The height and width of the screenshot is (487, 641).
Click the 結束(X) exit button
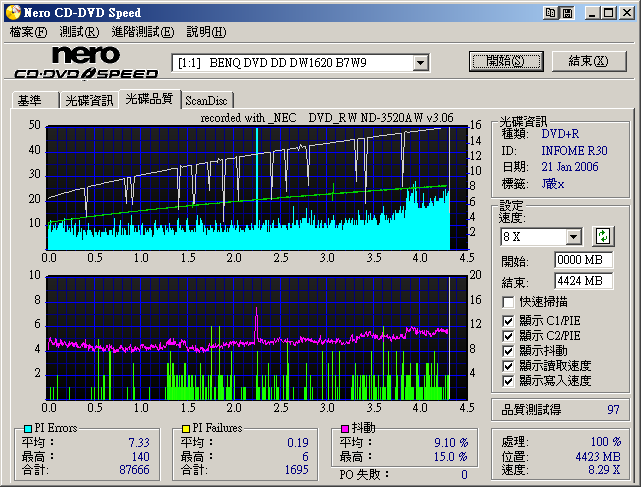589,61
